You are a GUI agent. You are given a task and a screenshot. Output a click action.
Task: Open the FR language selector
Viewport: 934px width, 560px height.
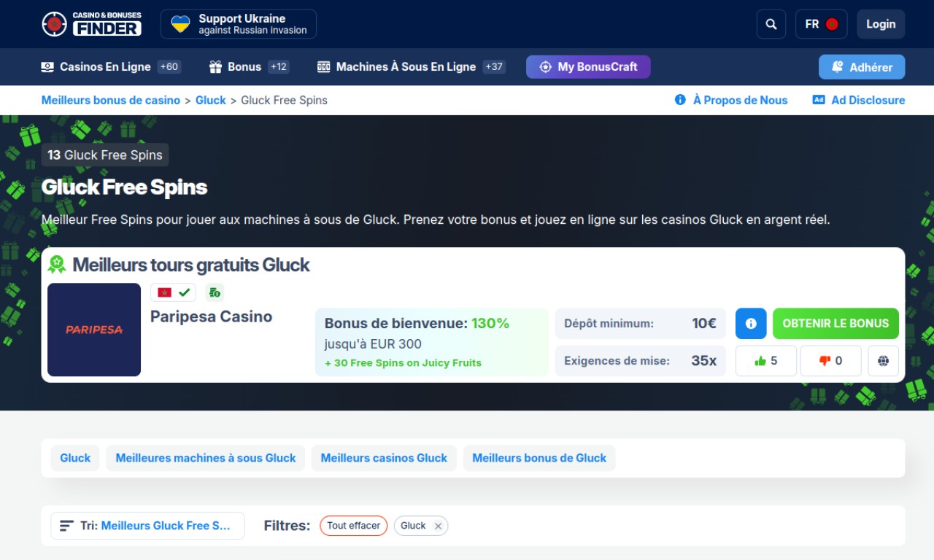(822, 24)
